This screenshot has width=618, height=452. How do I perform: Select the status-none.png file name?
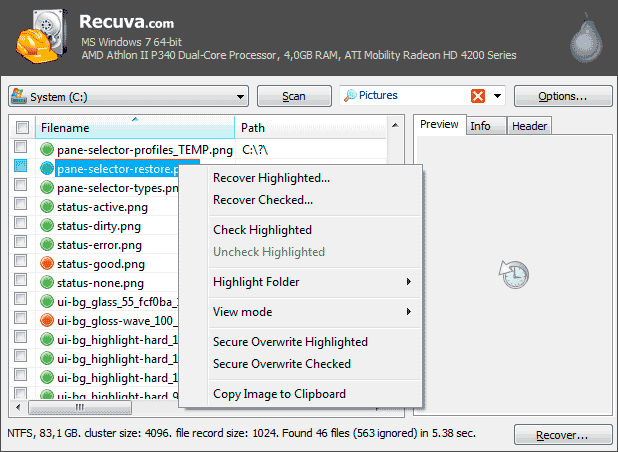(101, 283)
